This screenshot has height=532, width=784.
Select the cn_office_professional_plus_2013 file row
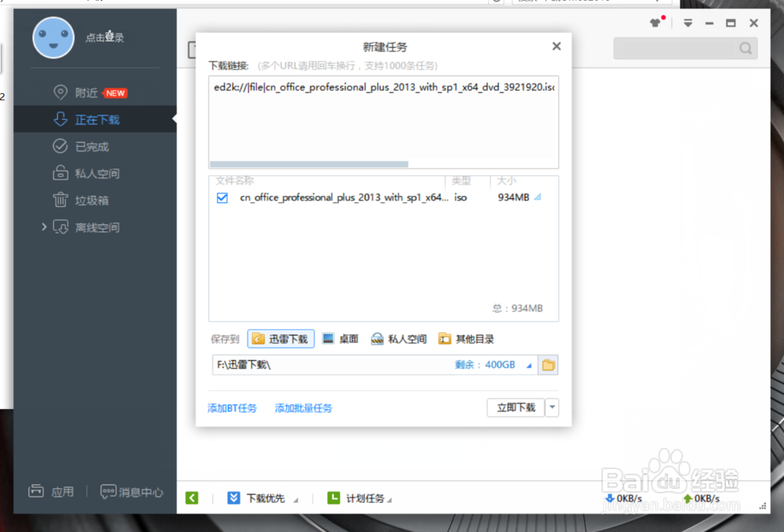point(383,197)
